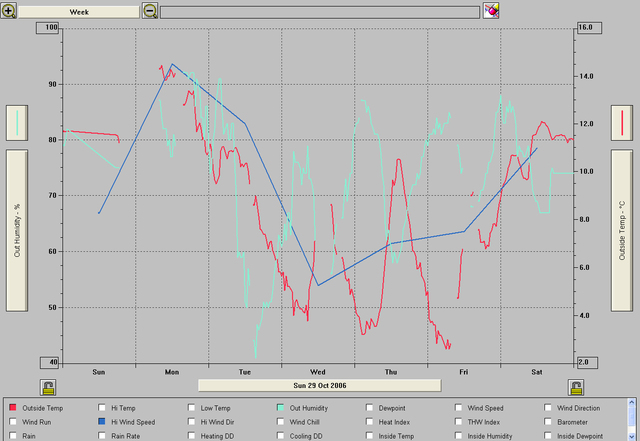Click the red temperature line sample button
The height and width of the screenshot is (441, 640).
coord(624,123)
